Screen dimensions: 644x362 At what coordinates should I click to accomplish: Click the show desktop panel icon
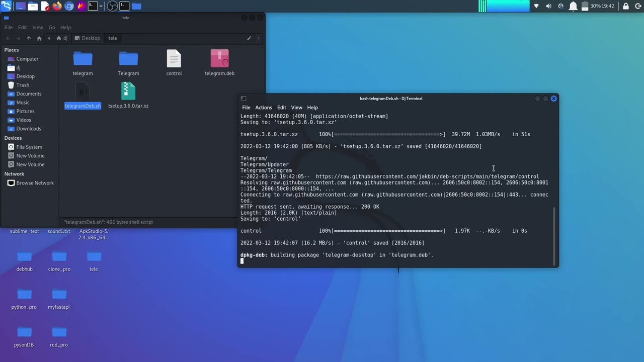[20, 6]
